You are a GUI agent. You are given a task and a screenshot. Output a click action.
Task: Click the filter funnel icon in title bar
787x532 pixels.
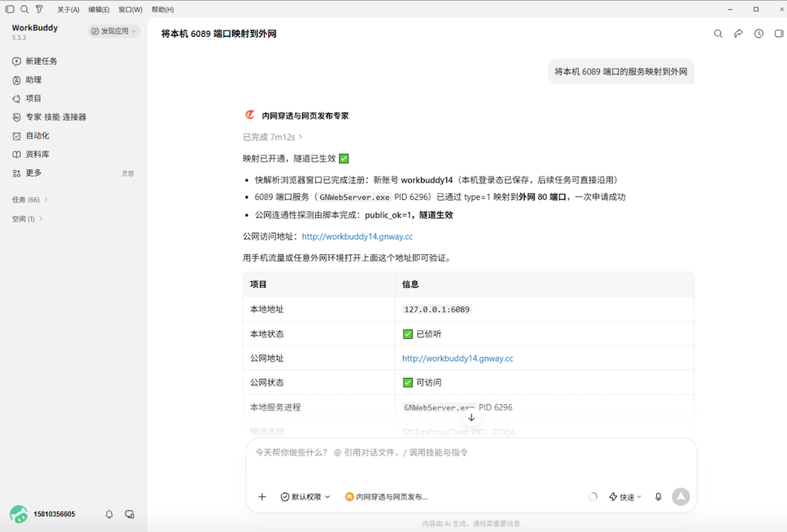pos(39,9)
